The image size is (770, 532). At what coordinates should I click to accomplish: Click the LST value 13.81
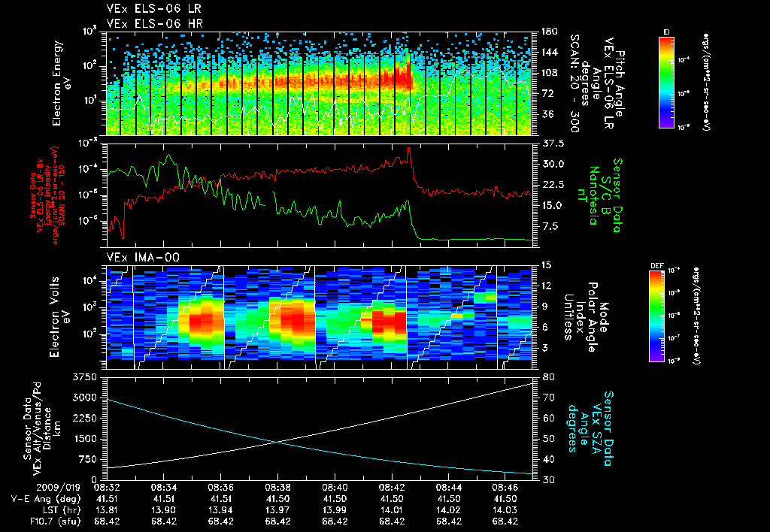107,510
